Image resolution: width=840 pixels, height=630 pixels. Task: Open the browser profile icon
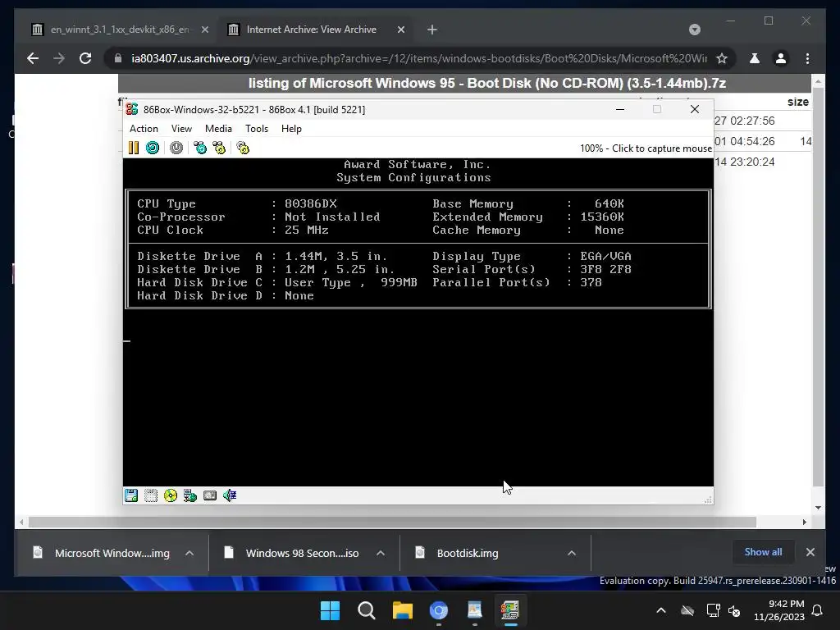pos(781,58)
